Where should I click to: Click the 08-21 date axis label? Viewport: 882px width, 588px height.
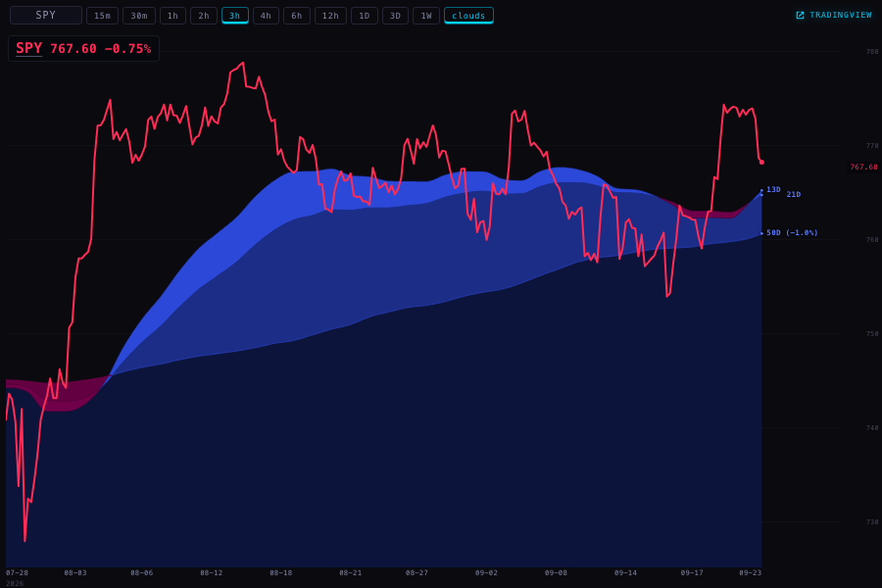point(351,572)
